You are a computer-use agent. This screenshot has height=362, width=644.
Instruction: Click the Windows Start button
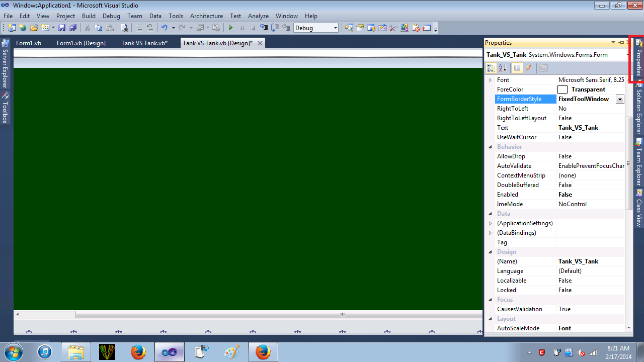tap(13, 352)
